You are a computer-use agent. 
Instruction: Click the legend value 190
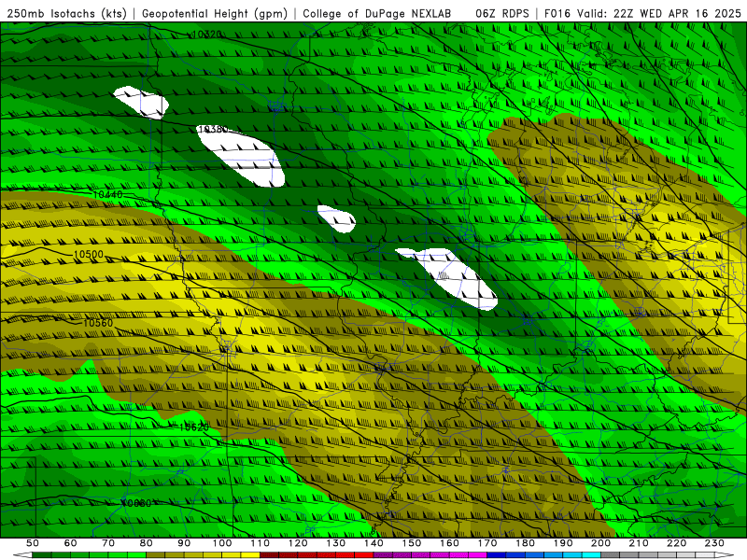(x=563, y=543)
